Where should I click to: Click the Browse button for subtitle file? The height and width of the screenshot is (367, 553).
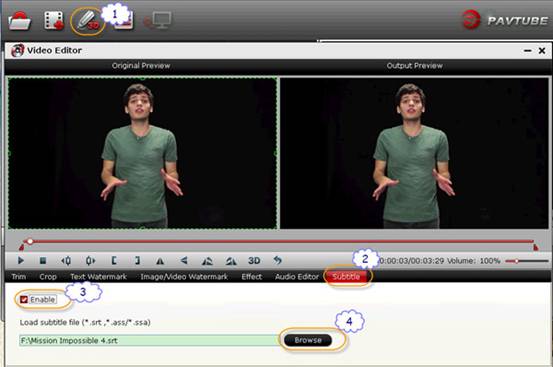[x=308, y=340]
